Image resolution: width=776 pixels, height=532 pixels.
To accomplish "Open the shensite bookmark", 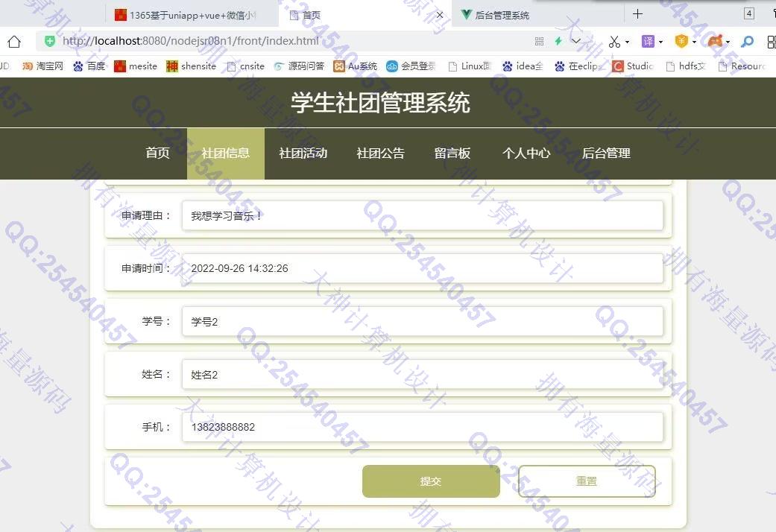I will (x=192, y=66).
